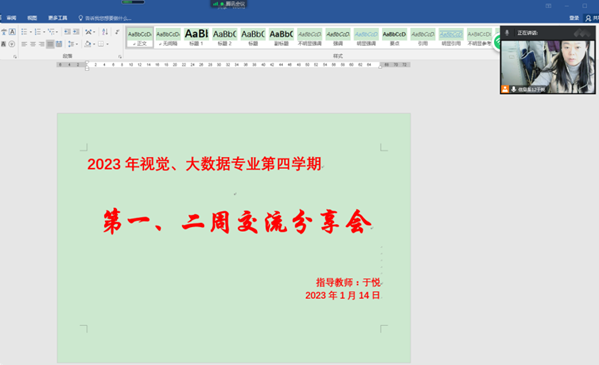Apply the 副标题 style
This screenshot has height=365, width=599.
[281, 37]
